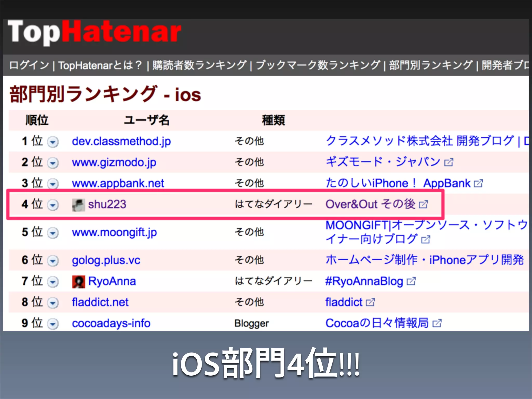Image resolution: width=532 pixels, height=399 pixels.
Task: Click external link icon beside #RyoAnnaBlog
Action: (411, 281)
